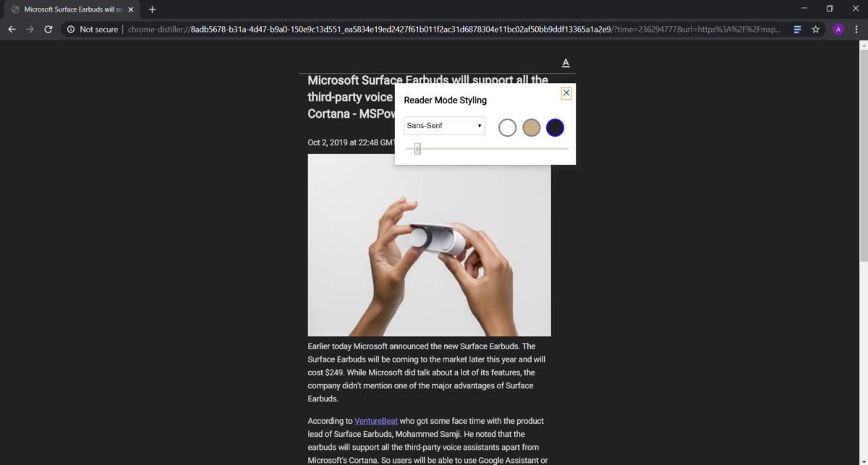Viewport: 868px width, 465px height.
Task: Bookmark this page with the star icon
Action: coord(816,29)
